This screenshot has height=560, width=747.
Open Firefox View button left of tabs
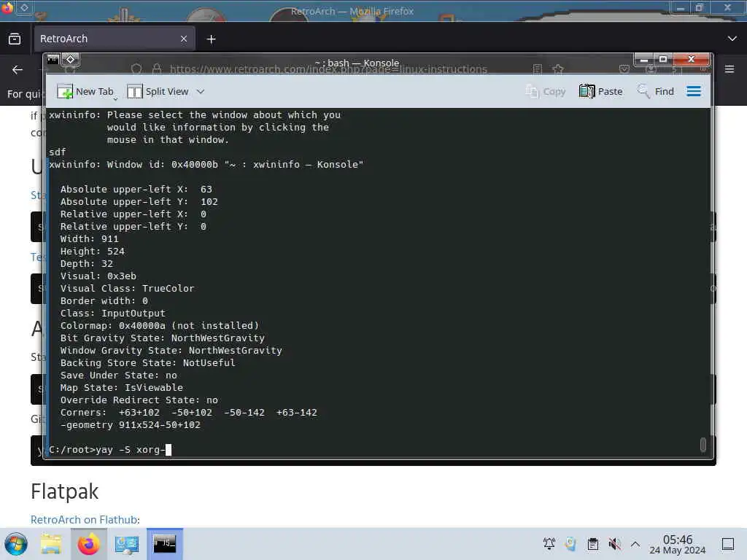(15, 39)
